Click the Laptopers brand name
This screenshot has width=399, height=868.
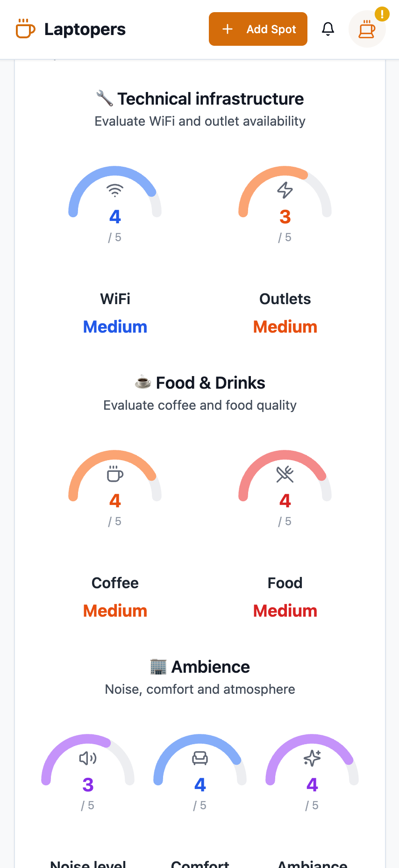point(85,29)
